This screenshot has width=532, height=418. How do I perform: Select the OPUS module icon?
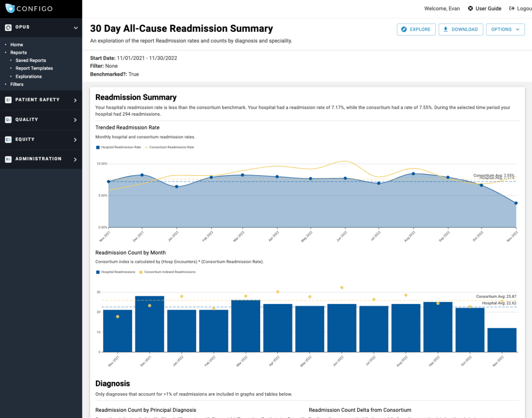pos(8,27)
